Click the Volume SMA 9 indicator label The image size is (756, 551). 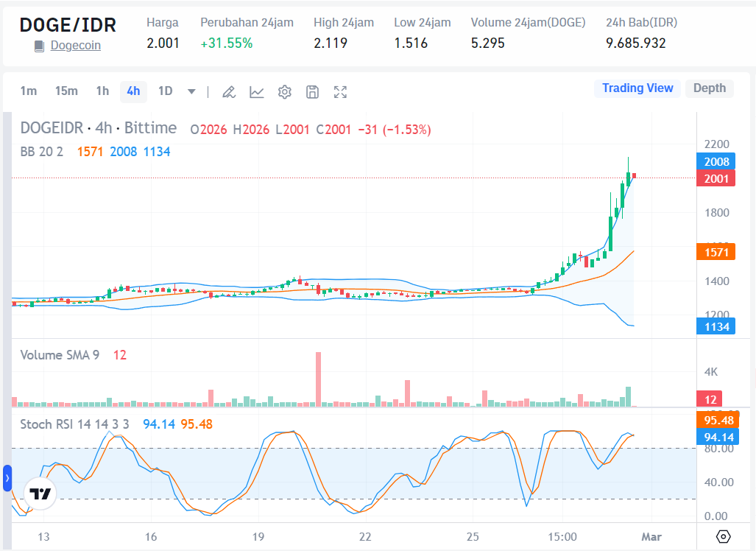tap(60, 355)
